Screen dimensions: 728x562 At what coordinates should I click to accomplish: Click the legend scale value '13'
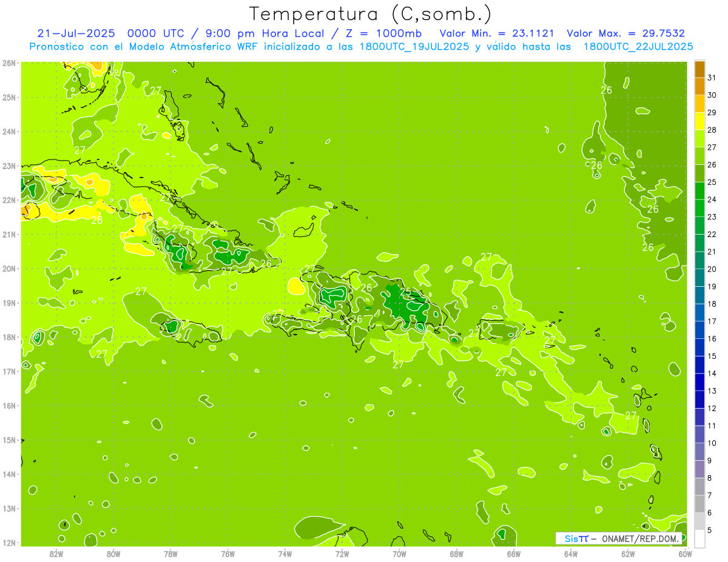712,391
